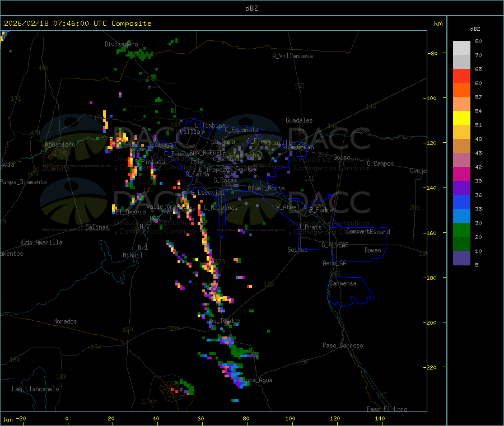Select the dark green 10-20 dBZ legend swatch
The image size is (504, 426).
[461, 244]
